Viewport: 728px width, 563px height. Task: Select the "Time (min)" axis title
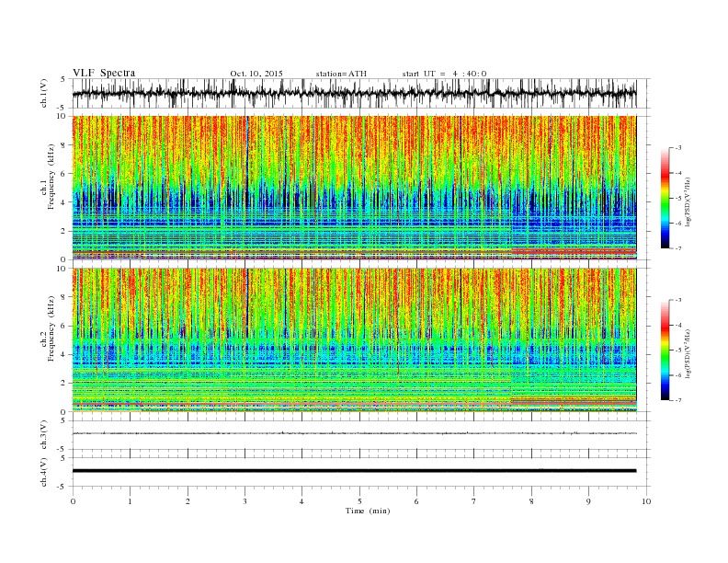[368, 511]
